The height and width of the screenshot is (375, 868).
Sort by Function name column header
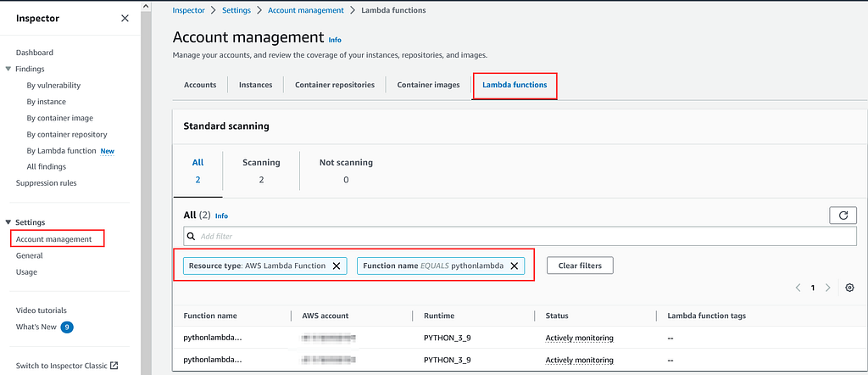[210, 316]
